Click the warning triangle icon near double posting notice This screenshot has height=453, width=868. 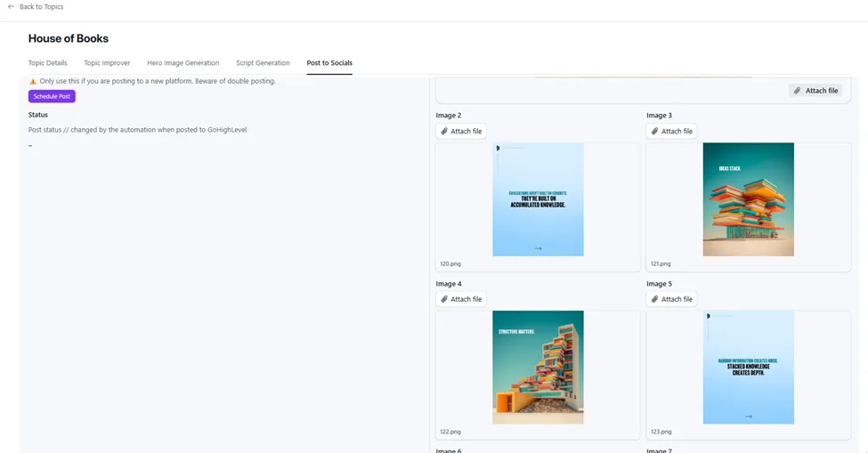point(33,81)
